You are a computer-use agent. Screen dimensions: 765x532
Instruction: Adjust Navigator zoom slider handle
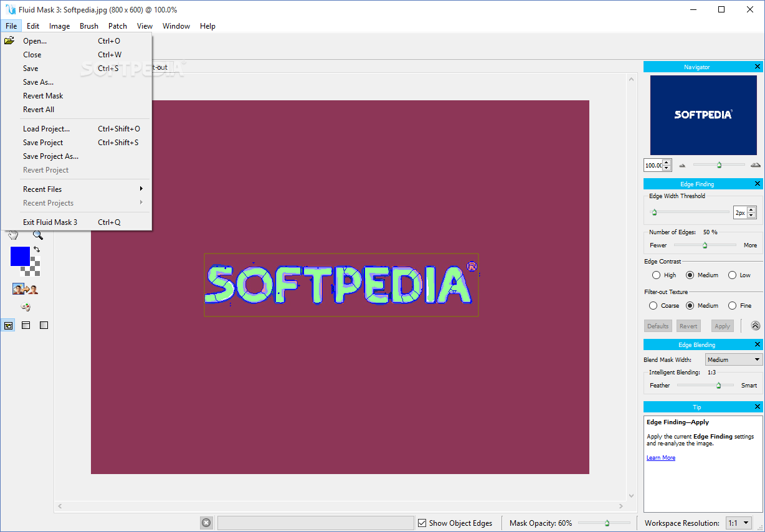(x=719, y=165)
